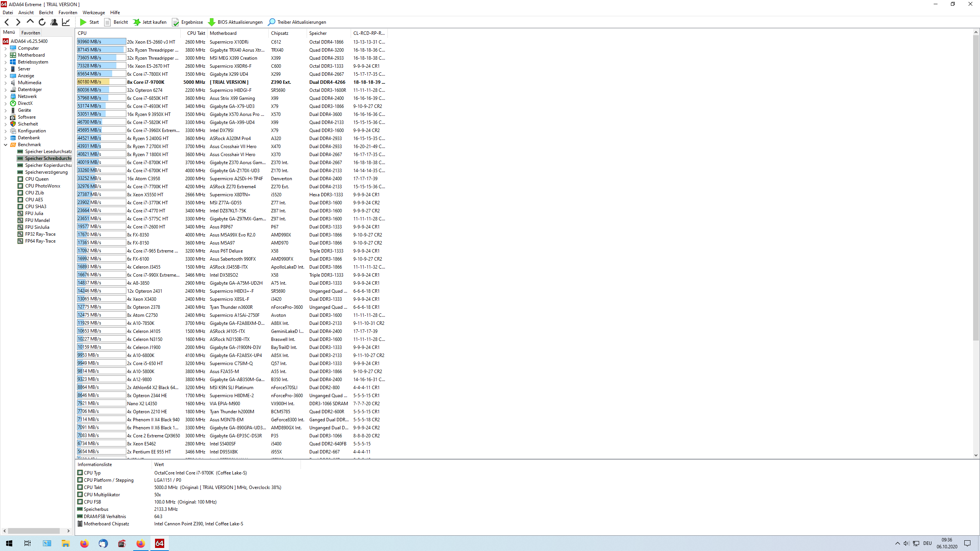The height and width of the screenshot is (551, 980).
Task: Select Speicher Lesedurchsatz benchmark
Action: (x=48, y=152)
